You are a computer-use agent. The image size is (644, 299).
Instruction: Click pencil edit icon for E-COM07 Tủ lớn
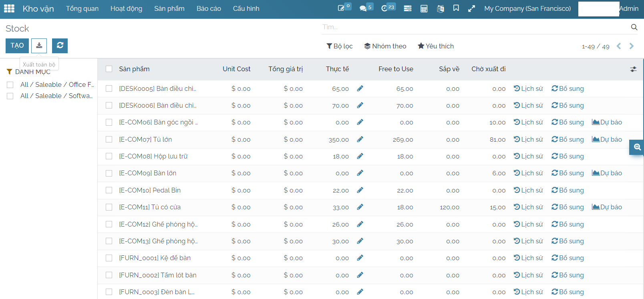tap(360, 139)
